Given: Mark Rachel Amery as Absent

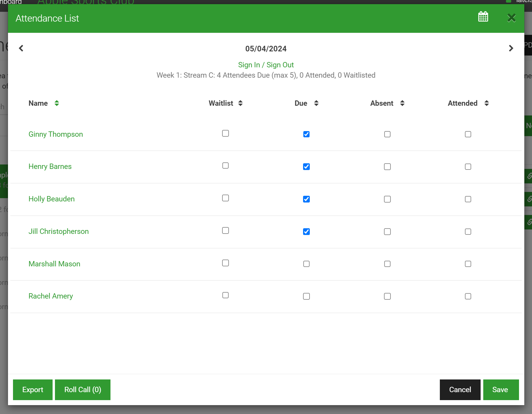Looking at the screenshot, I should [x=387, y=296].
